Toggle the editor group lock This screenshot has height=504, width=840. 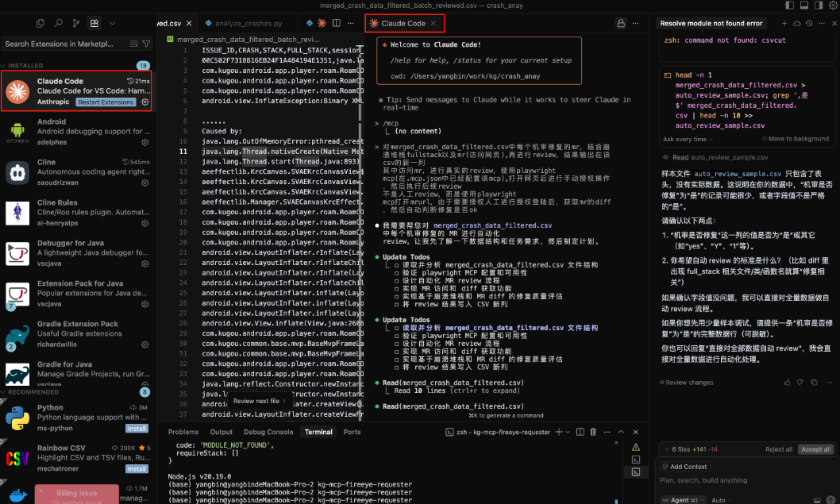(x=621, y=24)
